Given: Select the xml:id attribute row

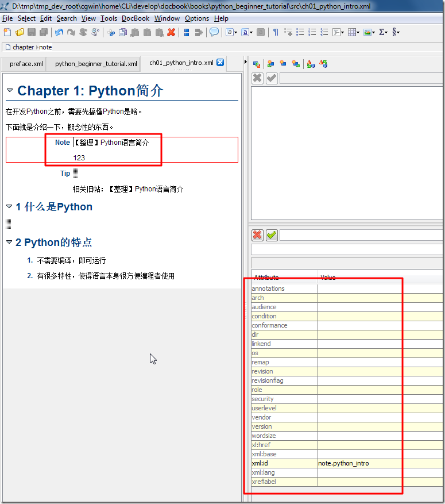Looking at the screenshot, I should tap(347, 463).
